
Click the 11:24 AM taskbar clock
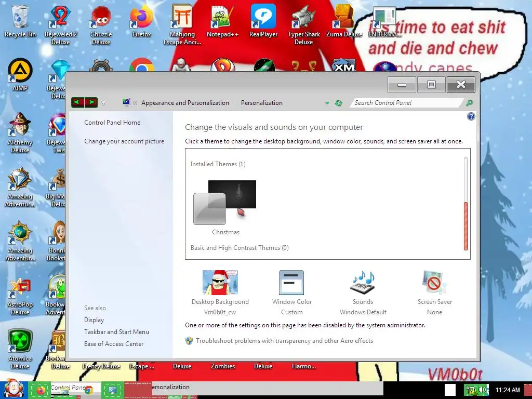click(508, 390)
